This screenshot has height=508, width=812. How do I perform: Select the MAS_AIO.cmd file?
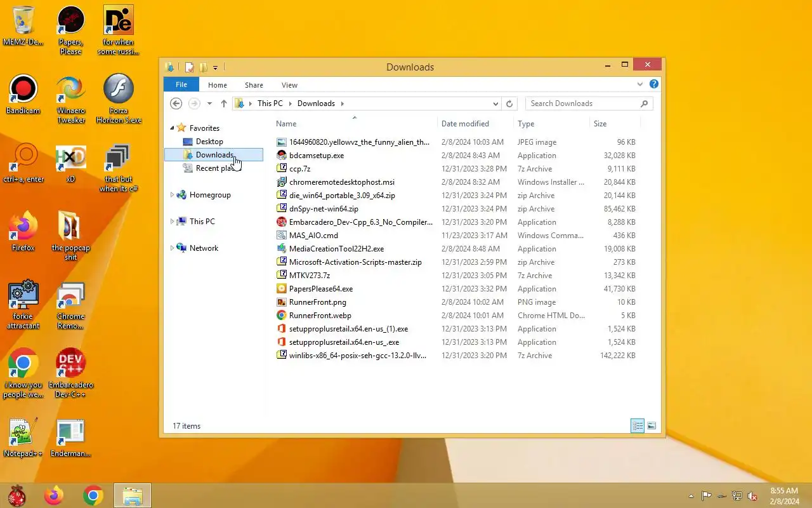click(x=313, y=236)
